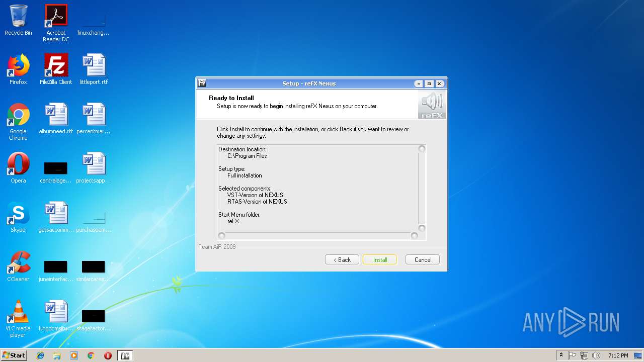644x362 pixels.
Task: Cancel the reFX Nexus setup
Action: pos(423,259)
